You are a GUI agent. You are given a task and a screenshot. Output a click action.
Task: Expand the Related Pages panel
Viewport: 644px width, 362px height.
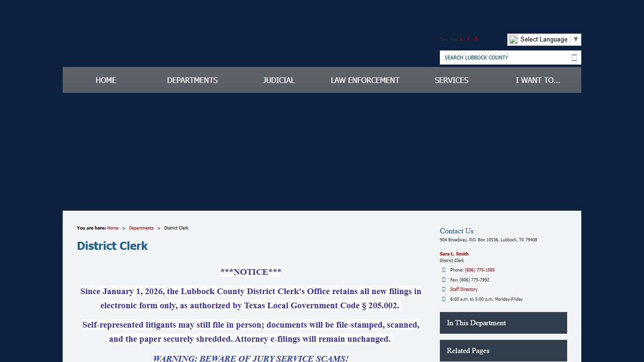503,351
